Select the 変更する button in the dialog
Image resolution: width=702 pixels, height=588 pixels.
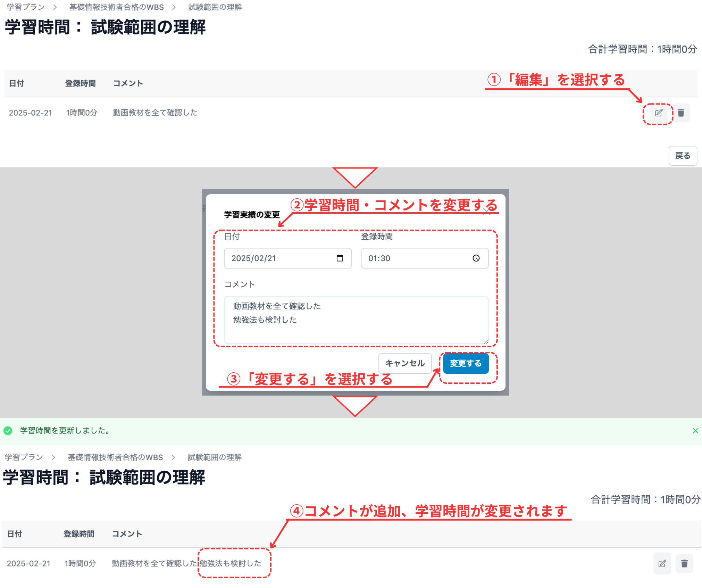point(465,363)
